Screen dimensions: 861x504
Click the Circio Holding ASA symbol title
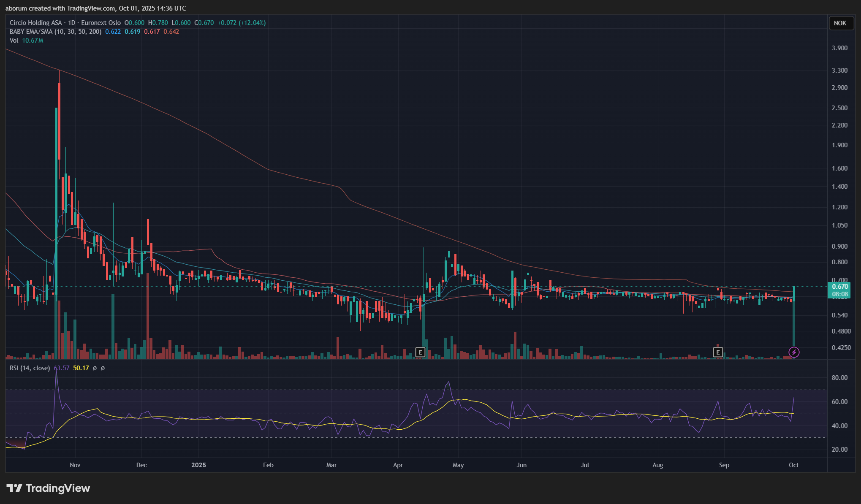(x=35, y=23)
